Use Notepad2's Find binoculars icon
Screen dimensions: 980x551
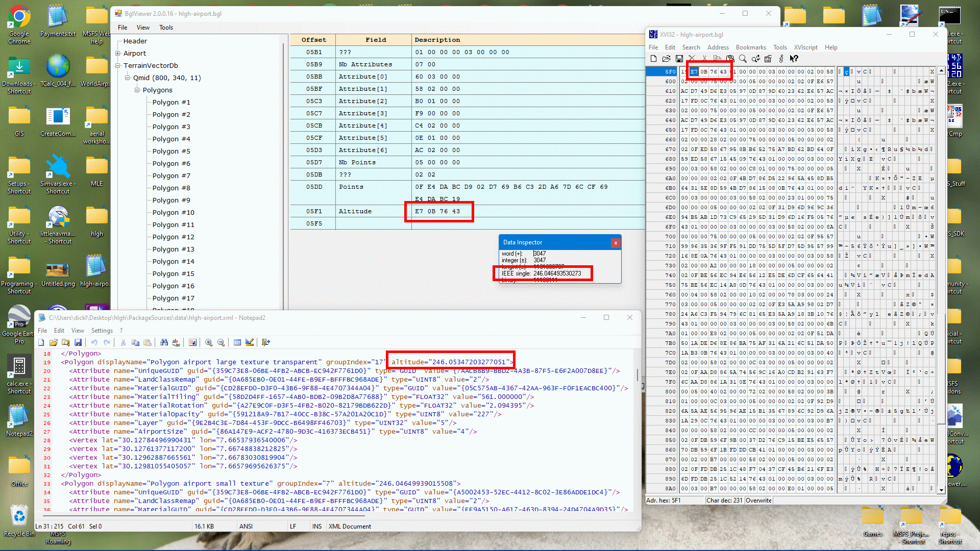point(164,342)
